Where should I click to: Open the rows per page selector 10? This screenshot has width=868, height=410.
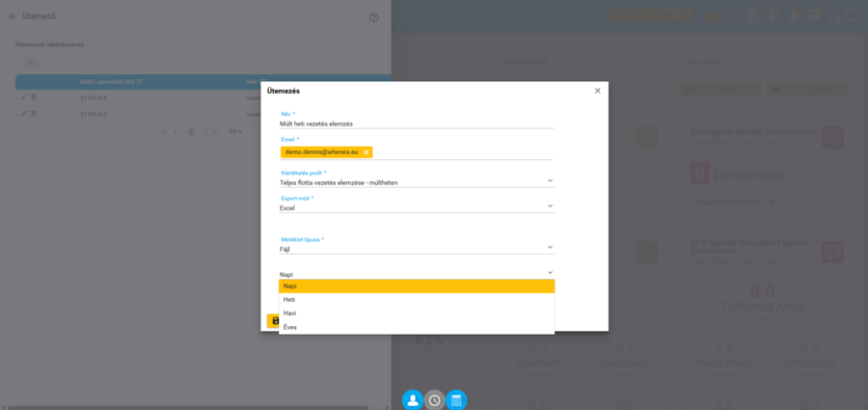click(235, 132)
